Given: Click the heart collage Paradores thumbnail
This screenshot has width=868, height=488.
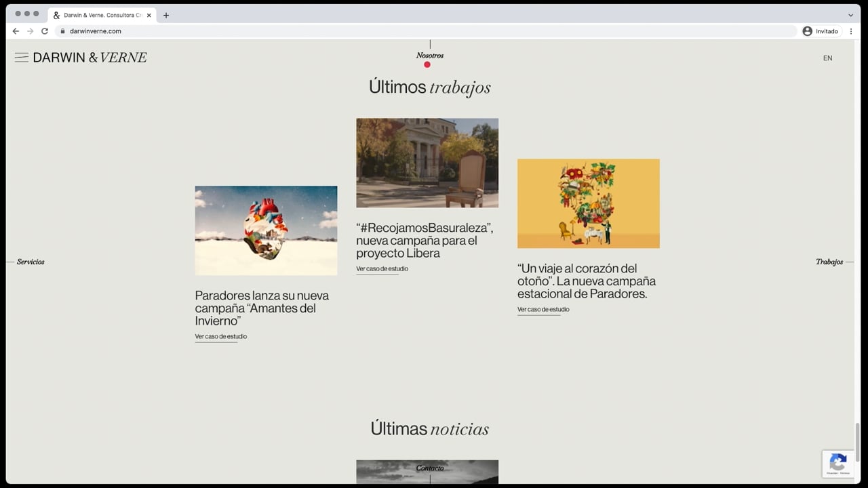Looking at the screenshot, I should (x=266, y=230).
